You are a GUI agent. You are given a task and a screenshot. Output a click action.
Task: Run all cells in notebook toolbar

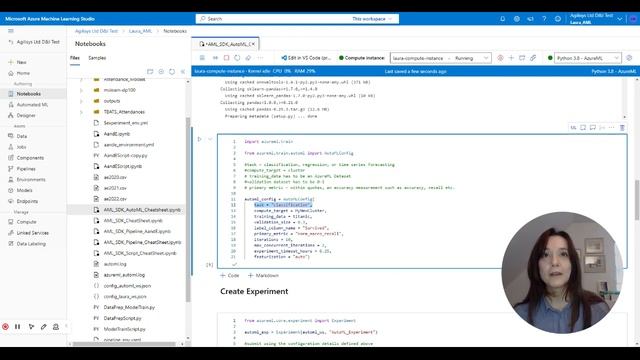click(215, 58)
